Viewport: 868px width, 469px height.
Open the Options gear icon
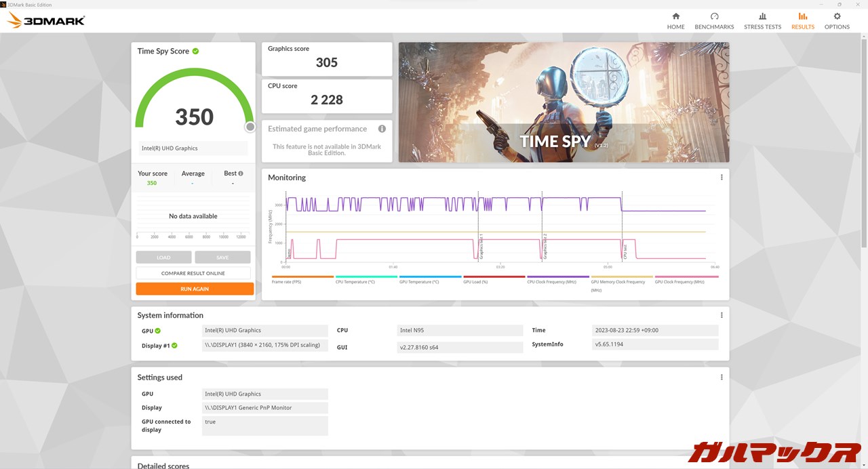pyautogui.click(x=837, y=17)
